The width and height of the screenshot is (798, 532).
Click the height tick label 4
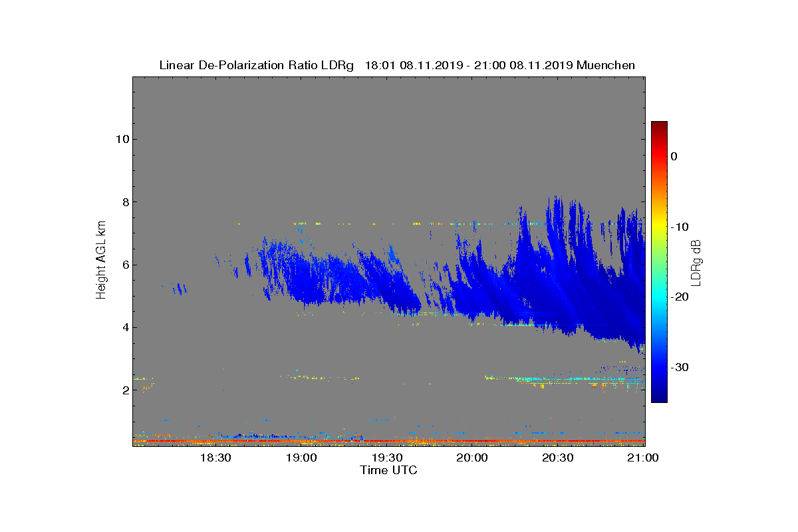click(124, 327)
